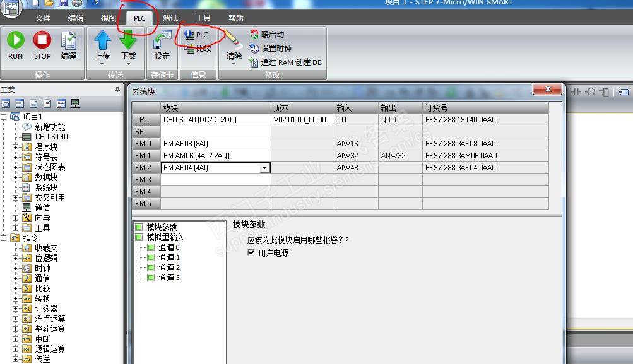Click the 模块 column header

pyautogui.click(x=216, y=108)
